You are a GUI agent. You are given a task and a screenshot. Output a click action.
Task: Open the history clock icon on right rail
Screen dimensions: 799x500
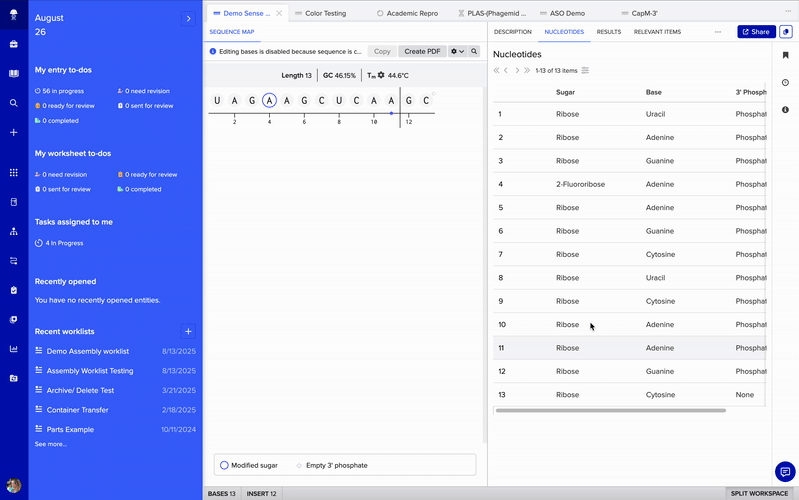click(x=785, y=82)
